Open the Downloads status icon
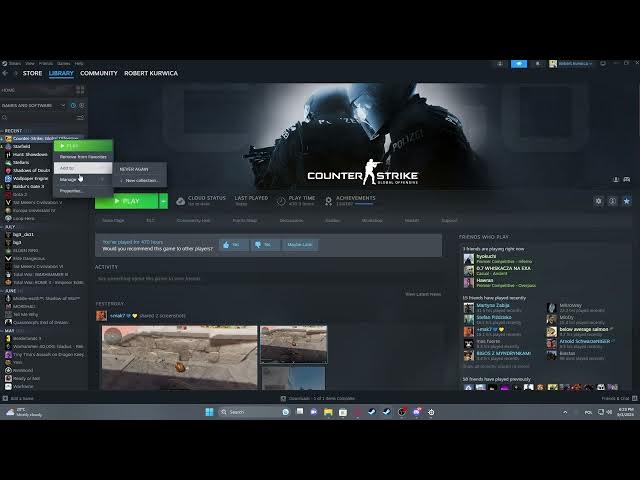This screenshot has height=480, width=640. point(283,398)
